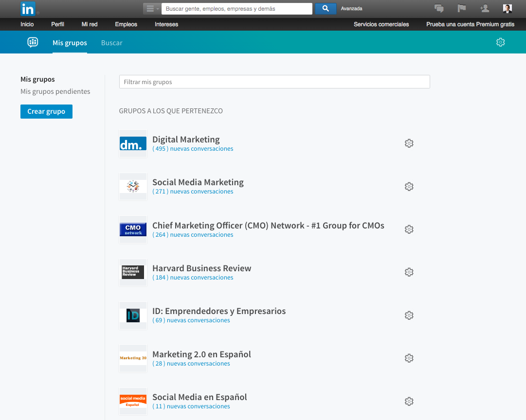526x420 pixels.
Task: Click the add connections icon
Action: pos(484,8)
